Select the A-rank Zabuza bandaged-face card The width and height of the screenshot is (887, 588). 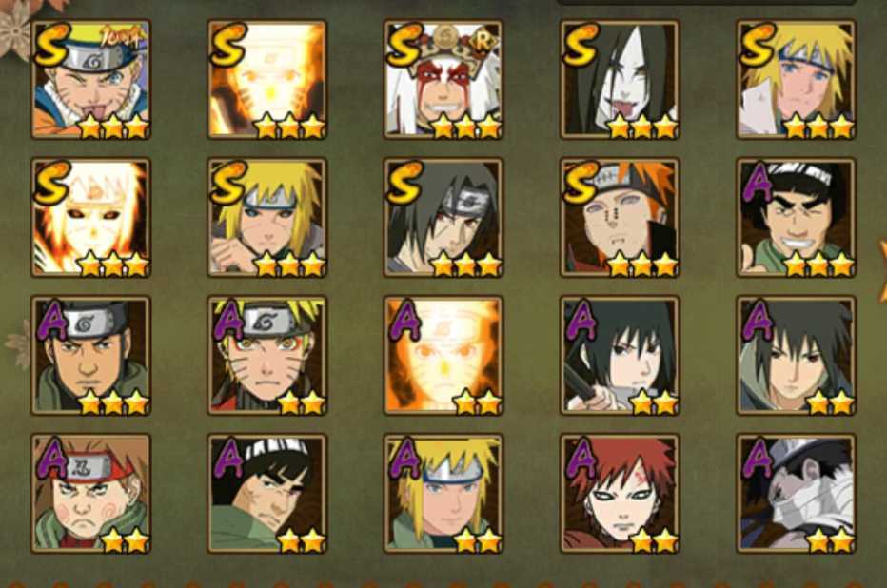pyautogui.click(x=796, y=494)
